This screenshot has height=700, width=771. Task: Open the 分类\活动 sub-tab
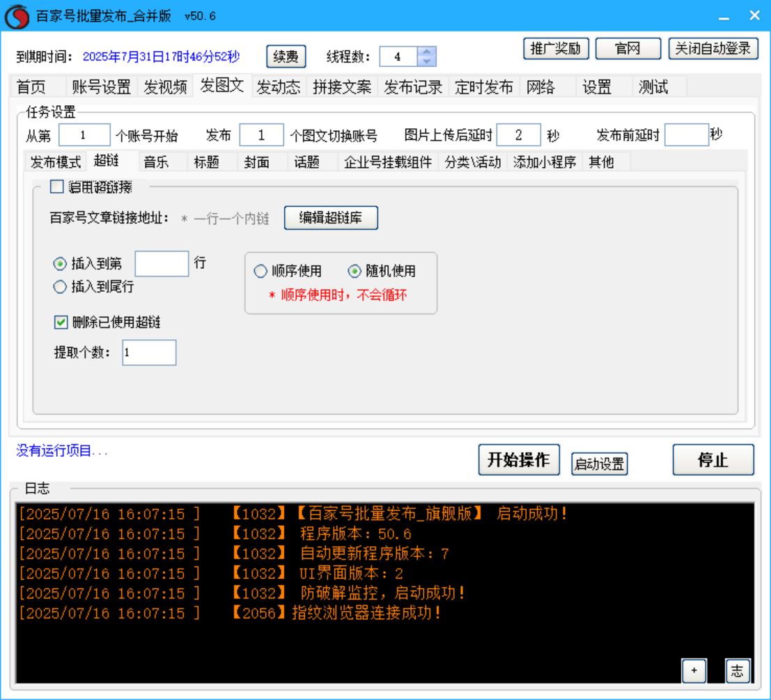click(x=472, y=162)
